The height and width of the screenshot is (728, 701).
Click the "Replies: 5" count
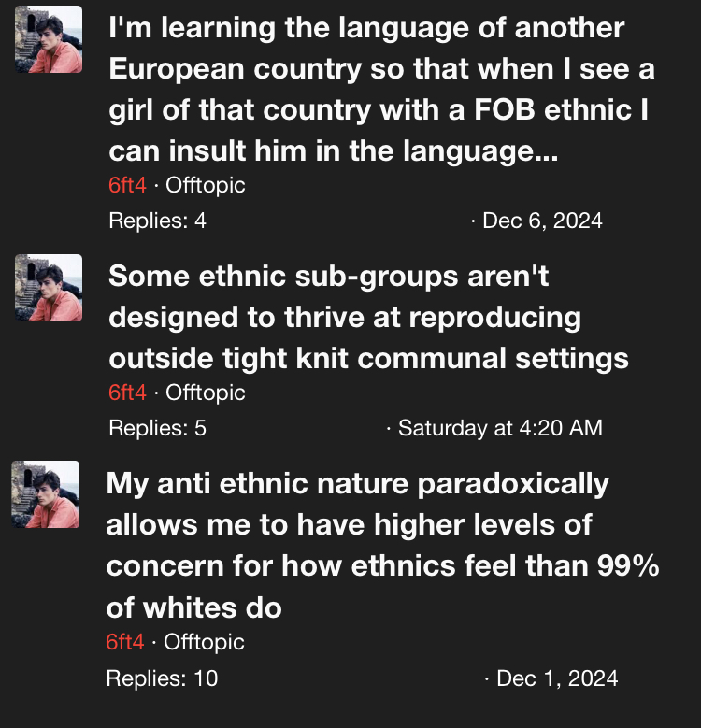(157, 428)
